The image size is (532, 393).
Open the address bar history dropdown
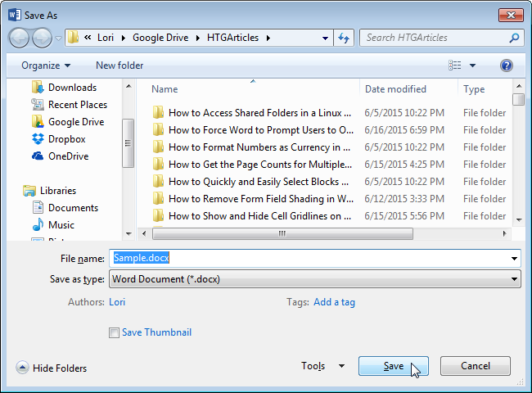coord(325,38)
